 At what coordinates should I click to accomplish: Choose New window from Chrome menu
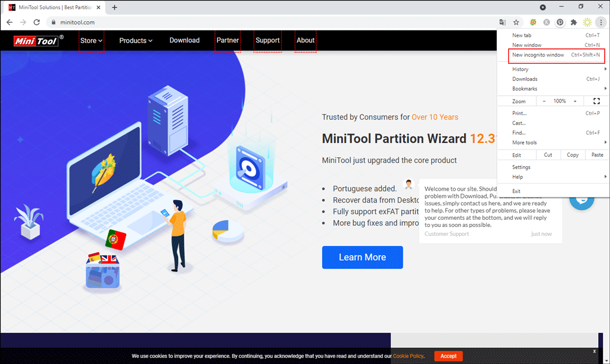pyautogui.click(x=553, y=45)
